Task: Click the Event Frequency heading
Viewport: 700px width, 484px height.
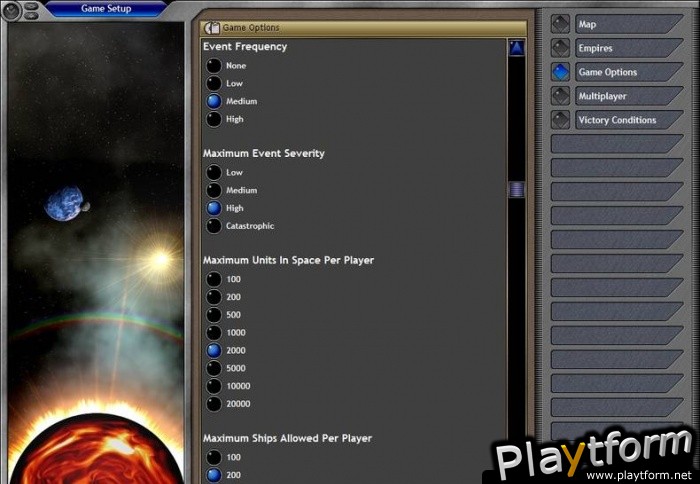Action: [x=245, y=47]
